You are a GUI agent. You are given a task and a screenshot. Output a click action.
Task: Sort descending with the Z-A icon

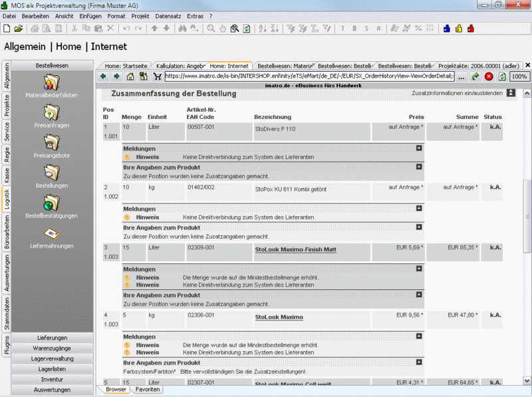(275, 29)
